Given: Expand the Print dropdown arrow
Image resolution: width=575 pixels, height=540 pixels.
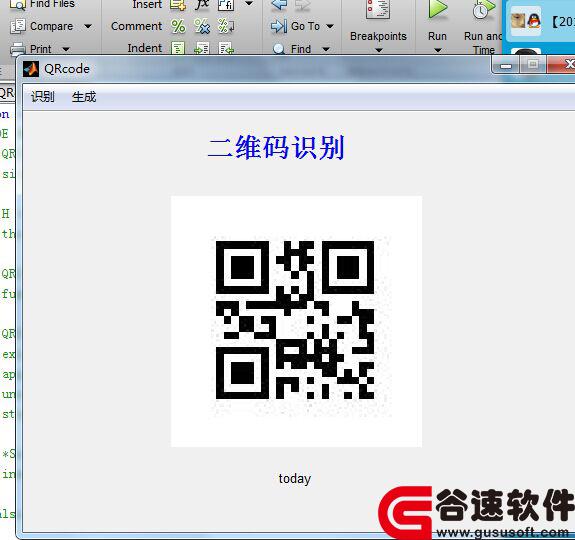Looking at the screenshot, I should 66,49.
